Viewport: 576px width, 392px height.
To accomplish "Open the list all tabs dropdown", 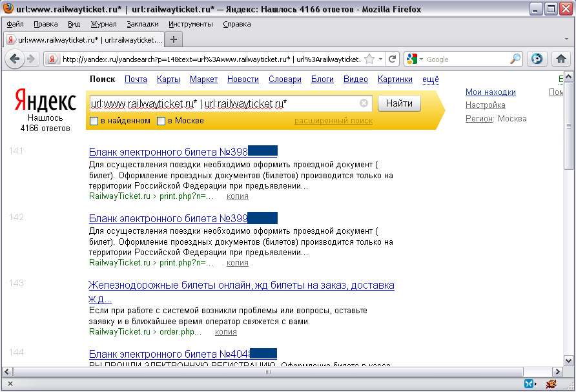I will click(566, 39).
